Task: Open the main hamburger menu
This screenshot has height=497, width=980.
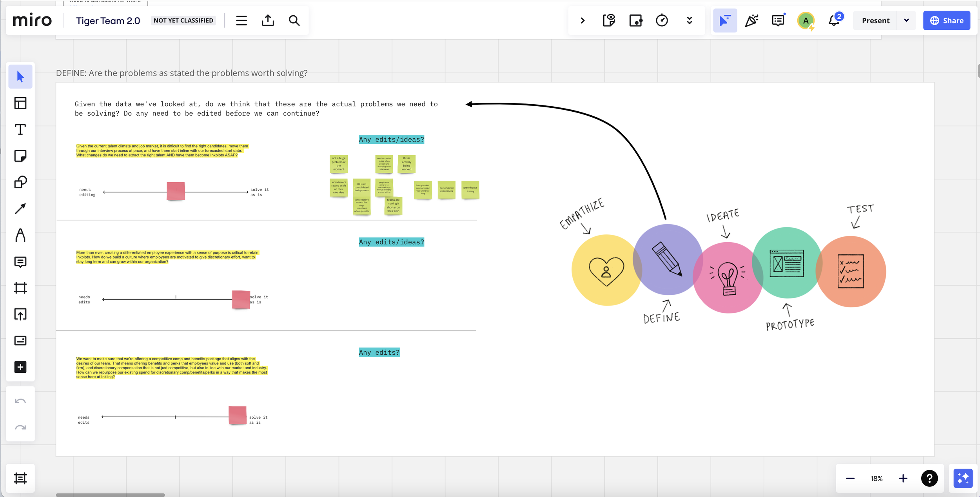Action: pos(241,20)
